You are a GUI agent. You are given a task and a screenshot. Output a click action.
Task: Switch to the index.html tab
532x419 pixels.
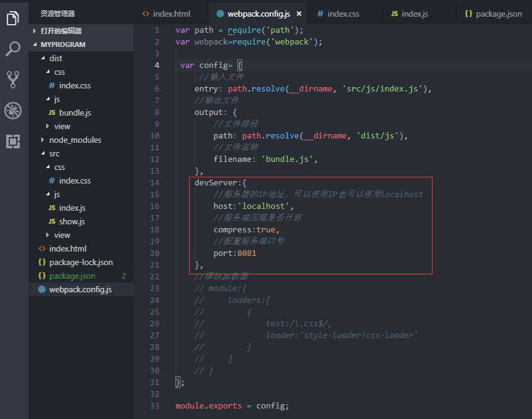click(x=167, y=14)
